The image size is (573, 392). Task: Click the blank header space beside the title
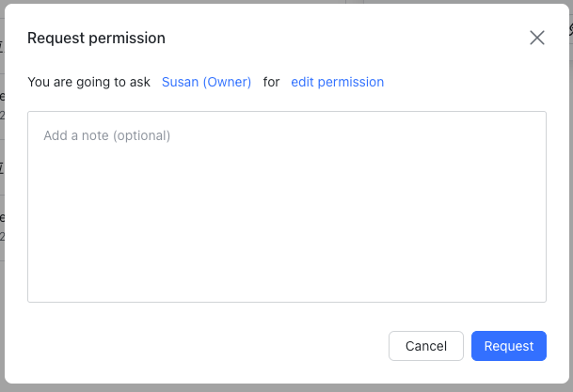coord(348,39)
